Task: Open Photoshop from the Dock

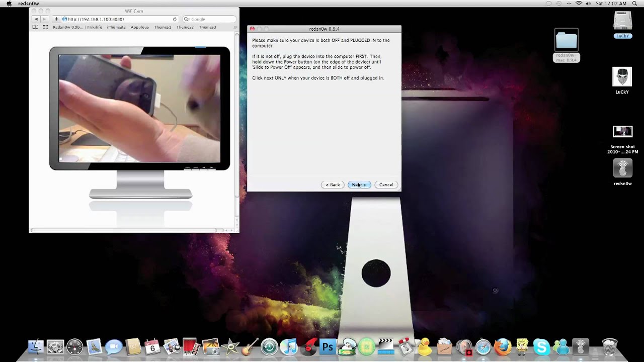Action: click(x=328, y=346)
